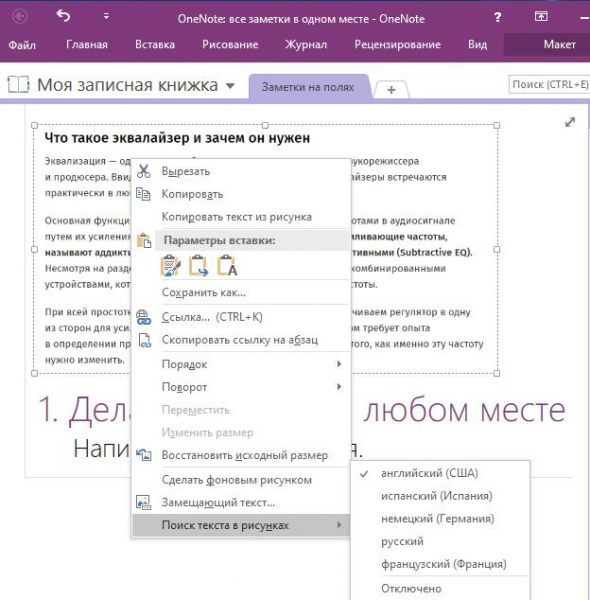Click the top-right resize handle of the image
590x600 pixels.
coord(497,125)
